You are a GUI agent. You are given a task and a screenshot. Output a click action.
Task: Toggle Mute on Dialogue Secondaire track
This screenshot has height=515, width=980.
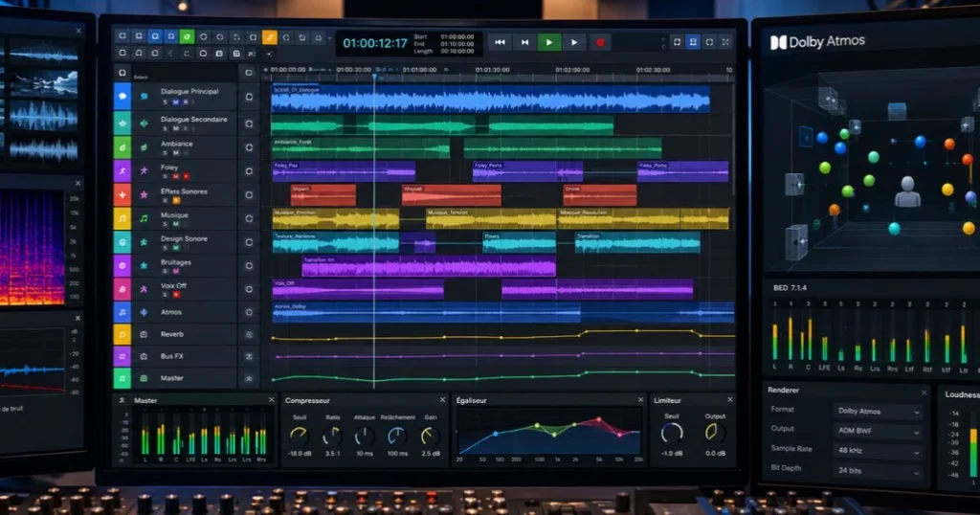[176, 128]
